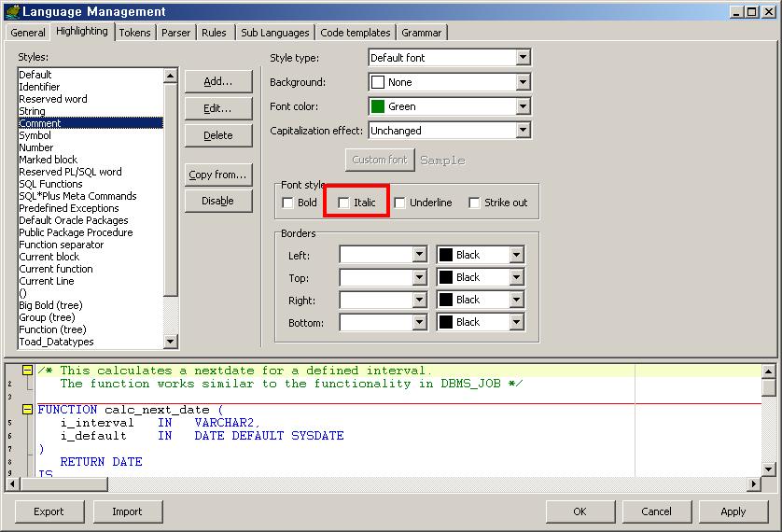Collapse the FUNCTION calc_next_date fold marker
This screenshot has width=782, height=532.
pyautogui.click(x=28, y=410)
